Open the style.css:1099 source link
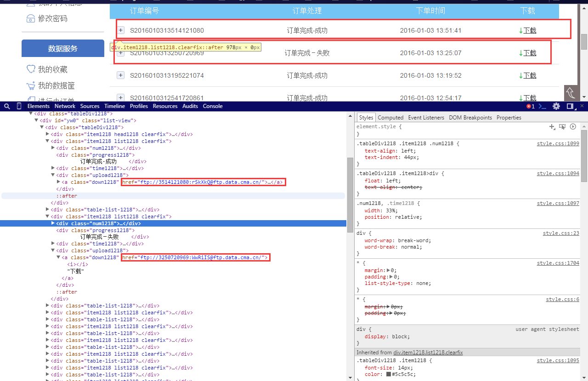 558,144
